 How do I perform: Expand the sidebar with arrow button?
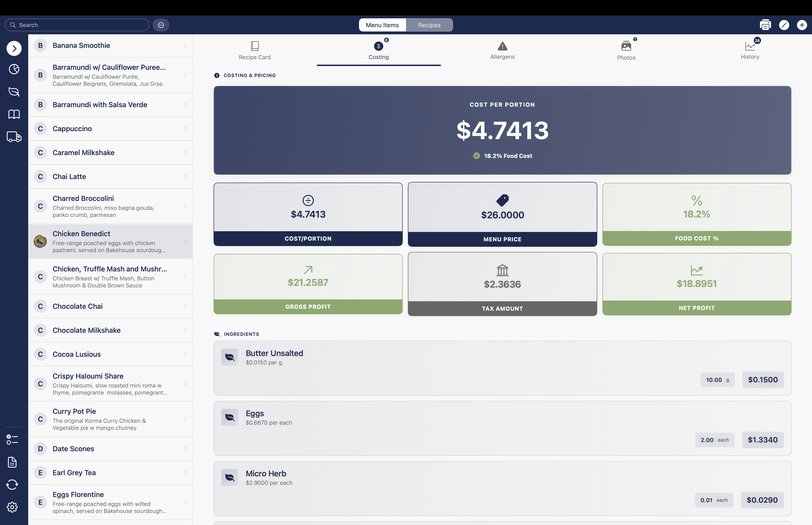(x=14, y=48)
